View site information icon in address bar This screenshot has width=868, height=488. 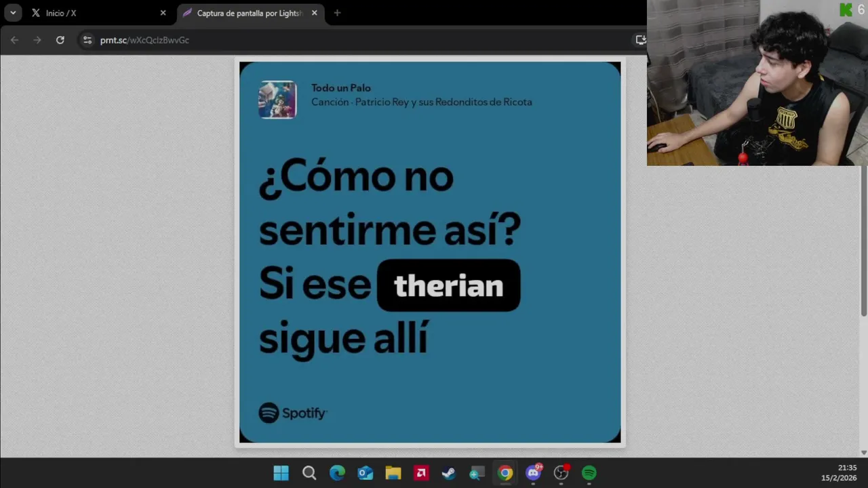(x=87, y=40)
